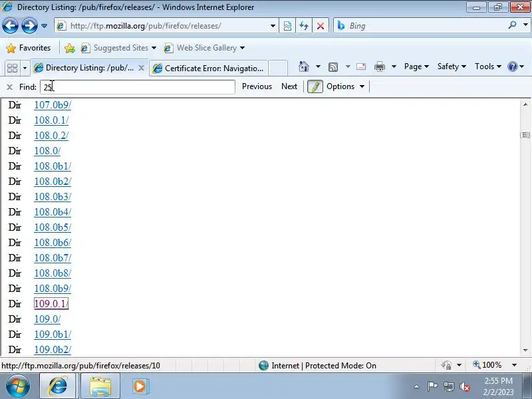Viewport: 532px width, 399px height.
Task: Click the Print icon
Action: tap(379, 67)
